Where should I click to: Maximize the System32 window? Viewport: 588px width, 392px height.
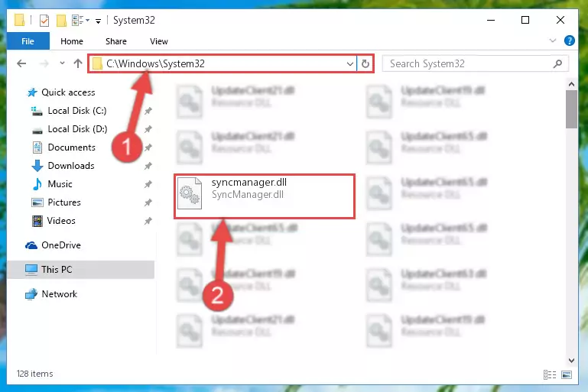coord(525,20)
